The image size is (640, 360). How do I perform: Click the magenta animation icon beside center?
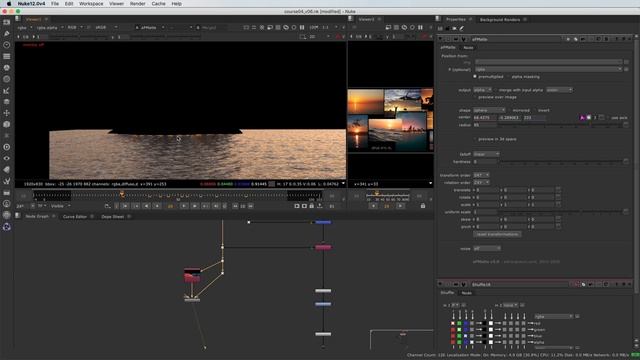click(x=582, y=118)
